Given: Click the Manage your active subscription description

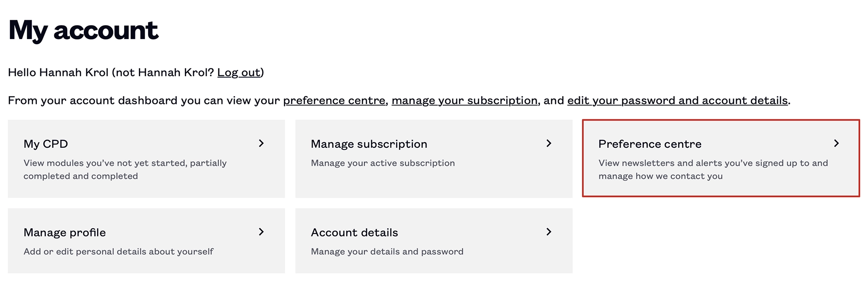Looking at the screenshot, I should coord(382,163).
